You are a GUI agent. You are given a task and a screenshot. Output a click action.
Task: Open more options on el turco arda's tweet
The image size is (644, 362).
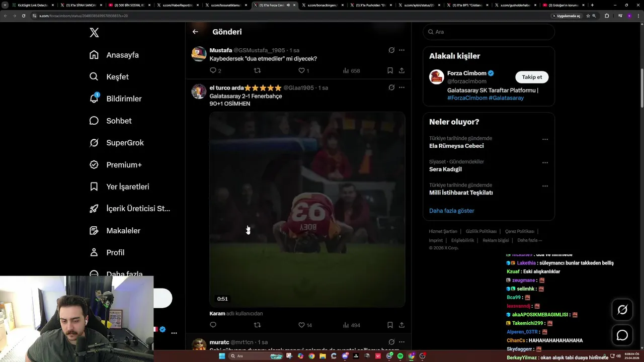tap(401, 87)
